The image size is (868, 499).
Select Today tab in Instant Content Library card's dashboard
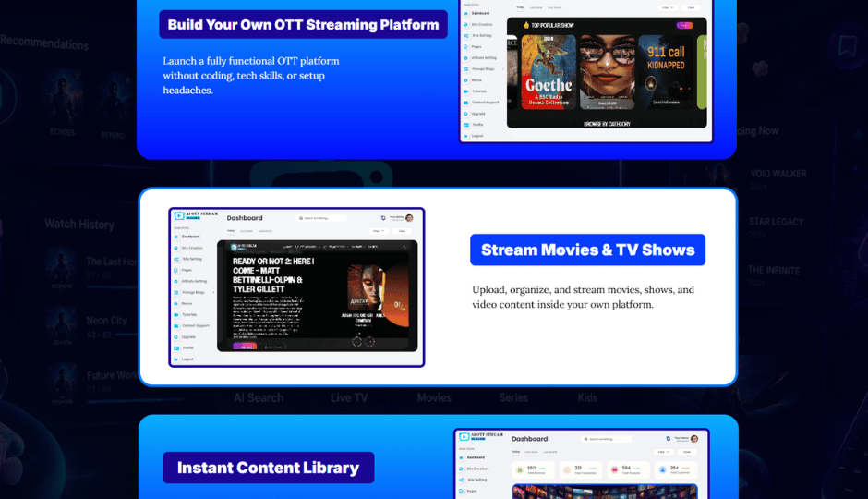516,452
